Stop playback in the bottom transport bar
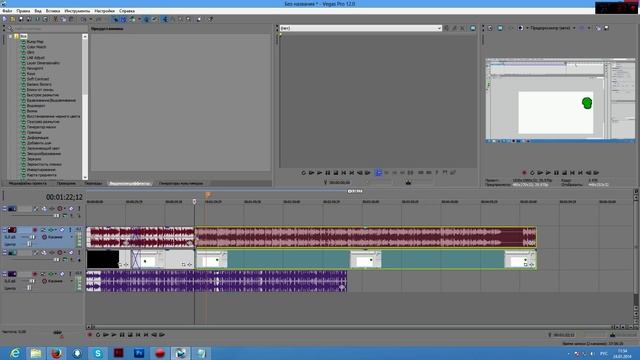Screen dimensions: 640x360 coord(130,335)
